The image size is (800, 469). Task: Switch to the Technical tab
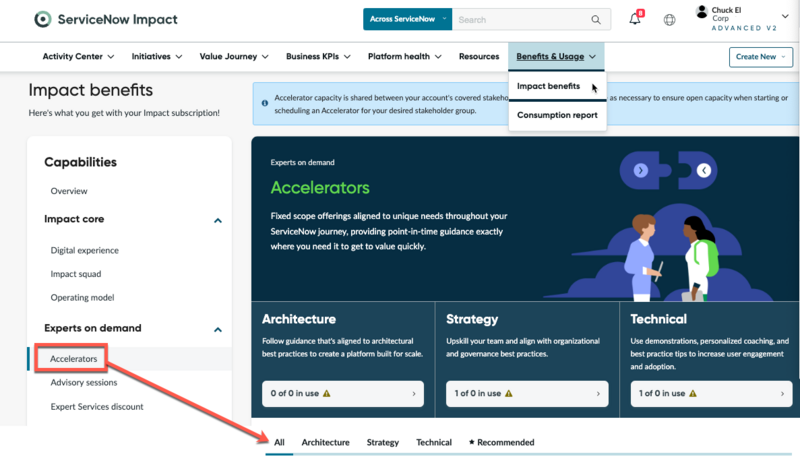coord(434,442)
